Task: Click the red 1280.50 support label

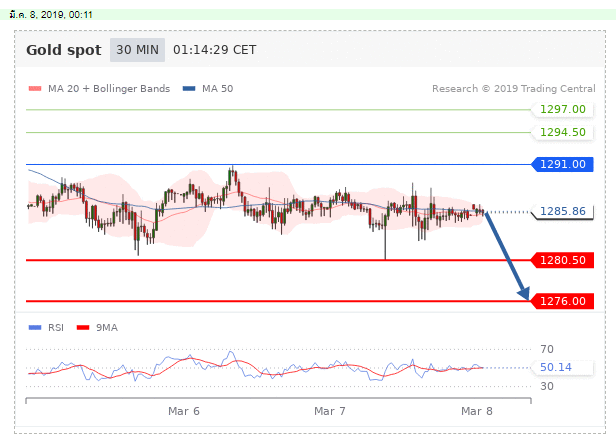Action: 563,260
